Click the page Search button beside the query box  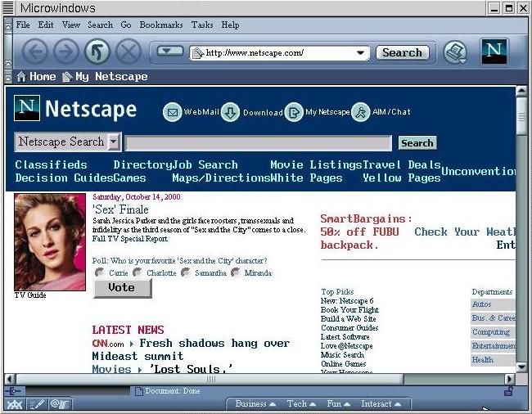[x=417, y=143]
